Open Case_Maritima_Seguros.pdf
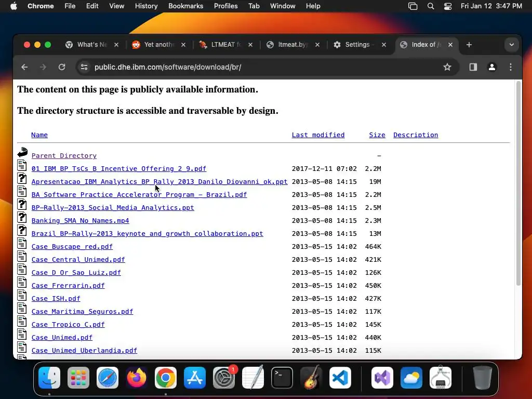This screenshot has height=399, width=532. [x=83, y=312]
